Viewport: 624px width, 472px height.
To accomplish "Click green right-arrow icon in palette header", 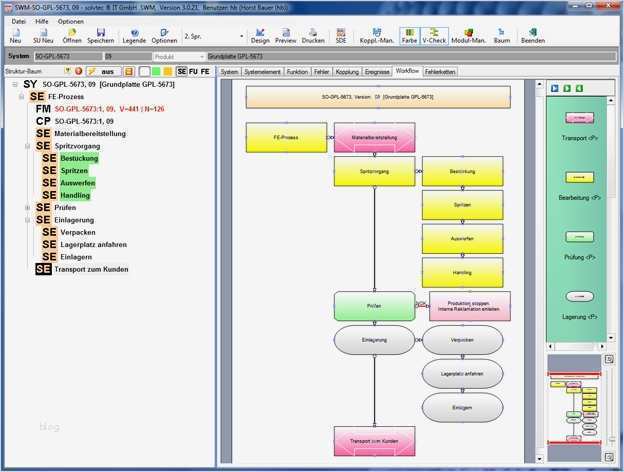I will (x=567, y=88).
